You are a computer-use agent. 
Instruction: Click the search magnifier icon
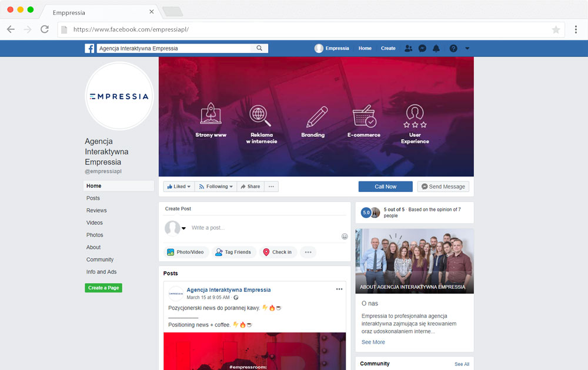pyautogui.click(x=259, y=48)
